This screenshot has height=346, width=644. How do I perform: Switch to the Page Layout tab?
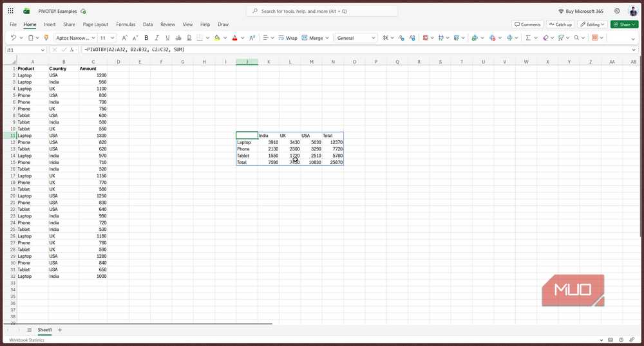95,24
